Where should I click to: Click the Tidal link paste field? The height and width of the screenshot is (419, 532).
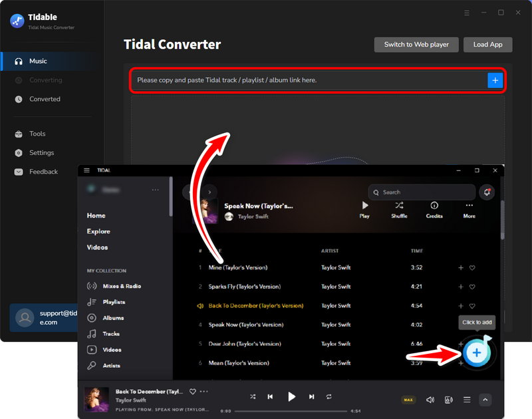pyautogui.click(x=309, y=80)
